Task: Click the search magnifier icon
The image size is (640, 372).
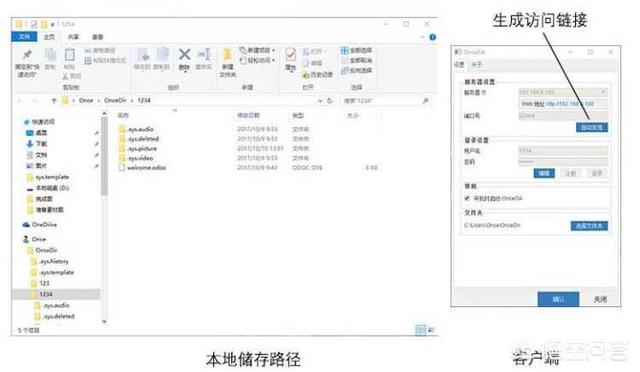Action: pos(425,100)
